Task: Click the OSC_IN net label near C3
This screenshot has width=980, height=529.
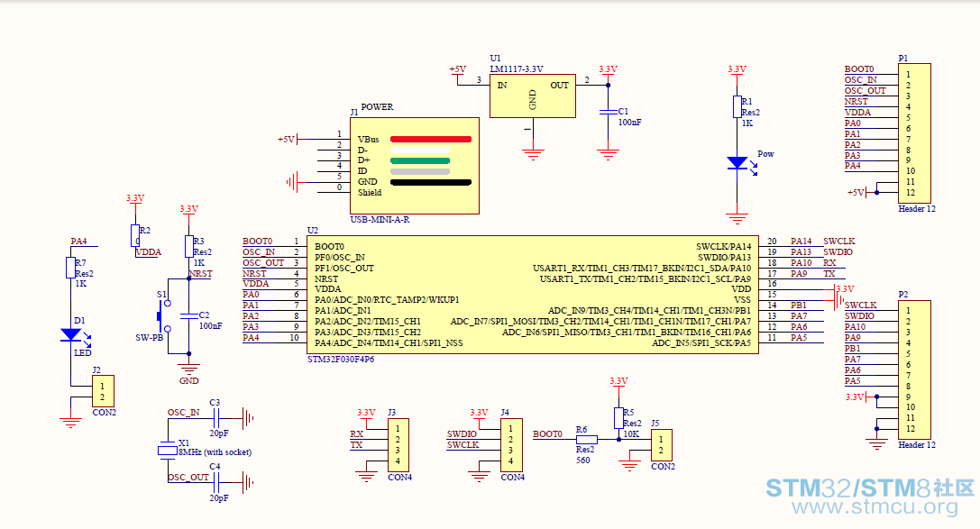Action: pos(183,412)
